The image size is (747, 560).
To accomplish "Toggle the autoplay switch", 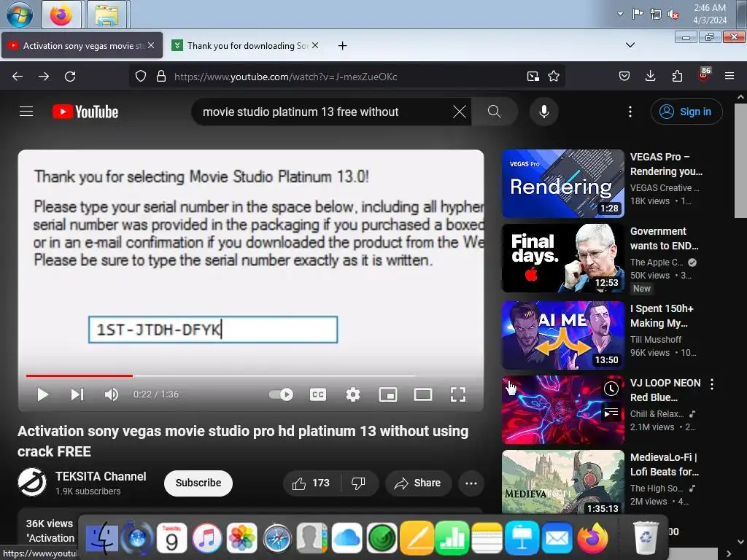I will (281, 394).
